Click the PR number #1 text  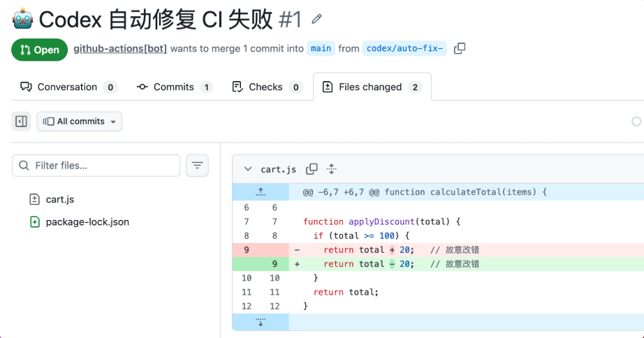tap(291, 20)
